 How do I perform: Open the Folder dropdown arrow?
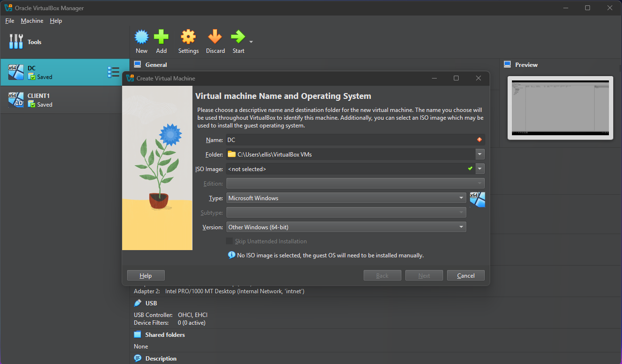point(480,154)
